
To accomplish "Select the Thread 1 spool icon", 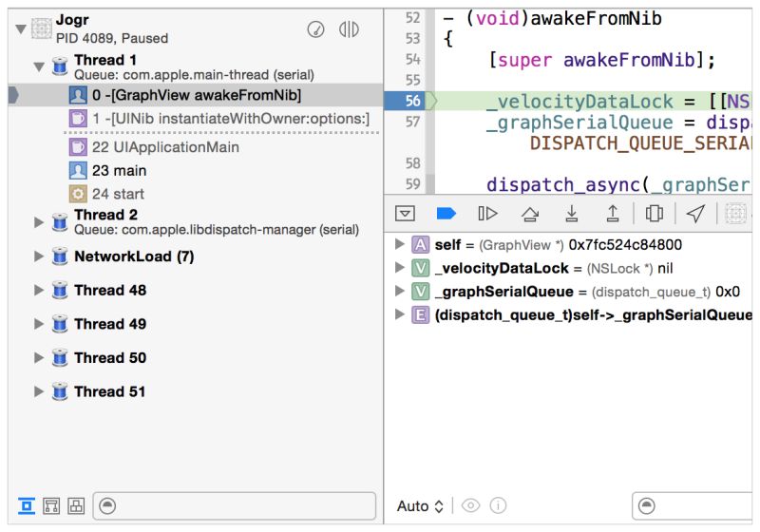I will click(x=60, y=66).
